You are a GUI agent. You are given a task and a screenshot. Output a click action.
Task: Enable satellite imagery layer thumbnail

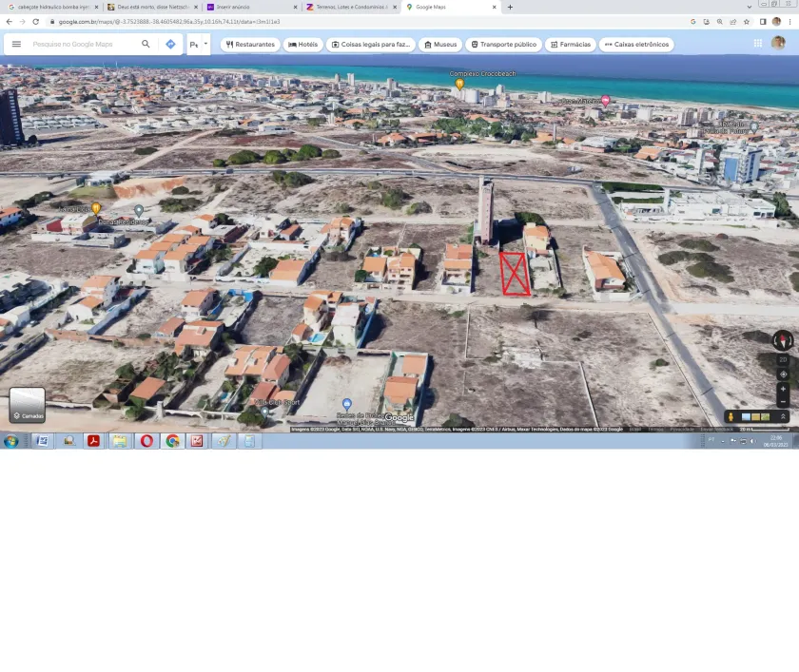(744, 416)
